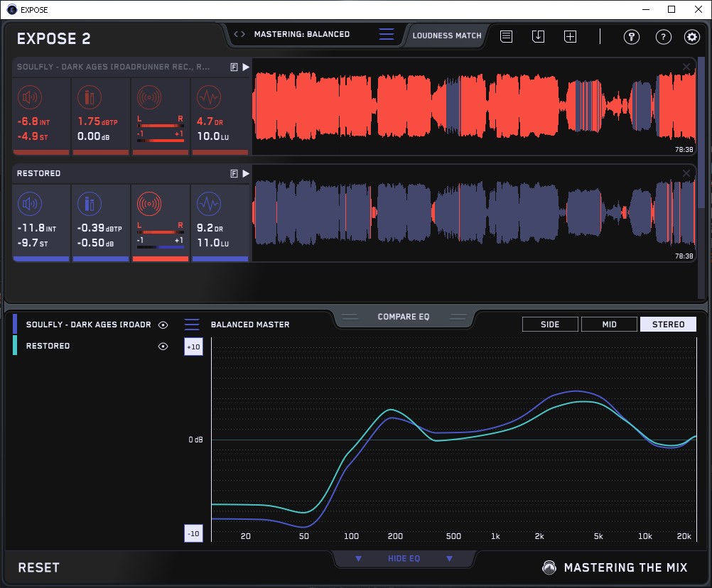Seek within the Soulfly red waveform
Screen dimensions: 712x588
tap(474, 107)
